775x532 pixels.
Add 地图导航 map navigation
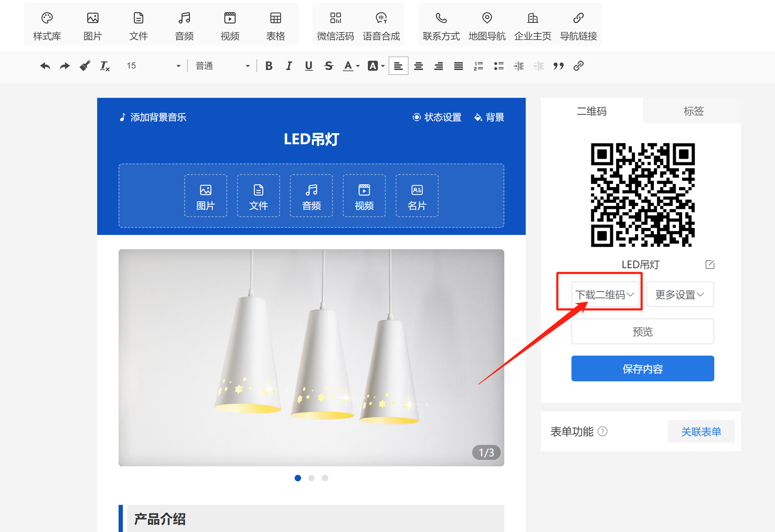487,26
